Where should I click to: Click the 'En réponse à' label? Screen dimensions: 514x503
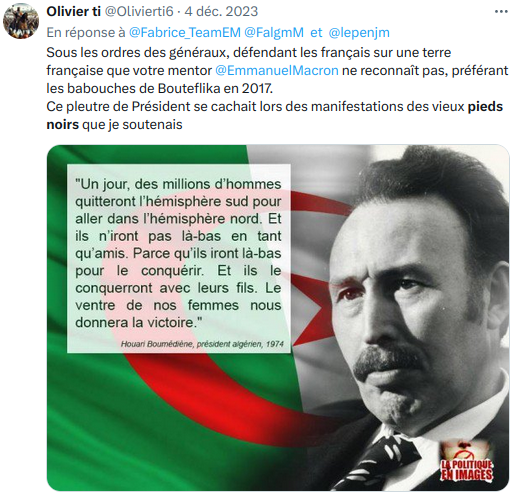(x=86, y=33)
